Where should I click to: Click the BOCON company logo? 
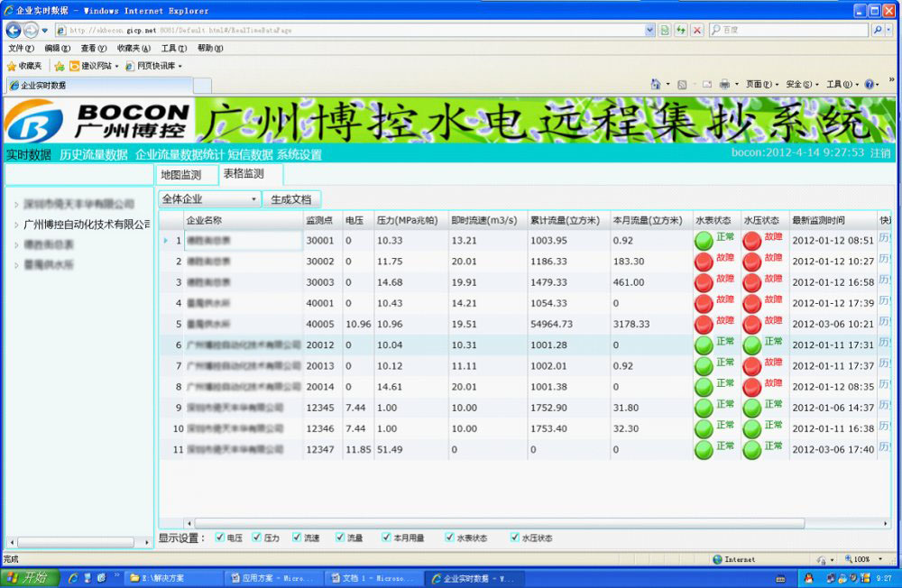pyautogui.click(x=97, y=120)
